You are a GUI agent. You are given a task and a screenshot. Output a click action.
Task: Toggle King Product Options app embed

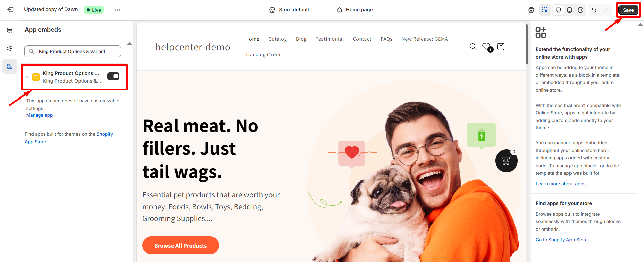113,76
